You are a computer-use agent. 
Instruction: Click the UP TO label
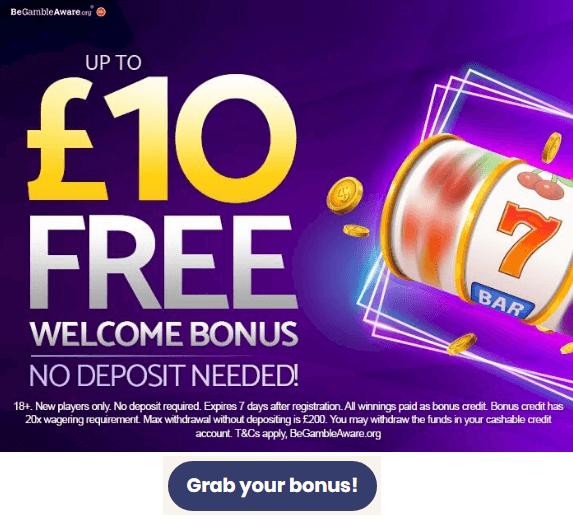point(113,62)
